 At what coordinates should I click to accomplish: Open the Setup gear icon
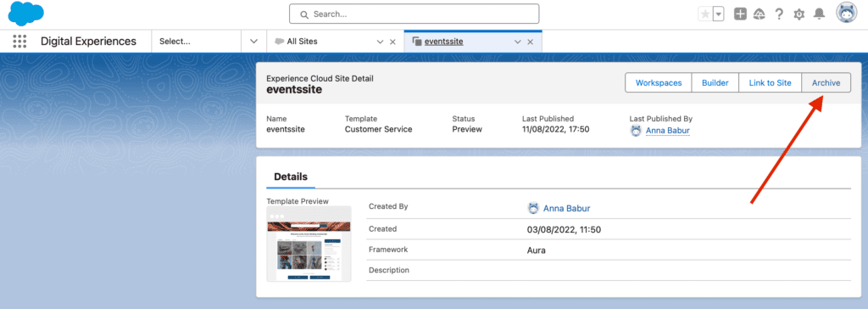point(798,14)
